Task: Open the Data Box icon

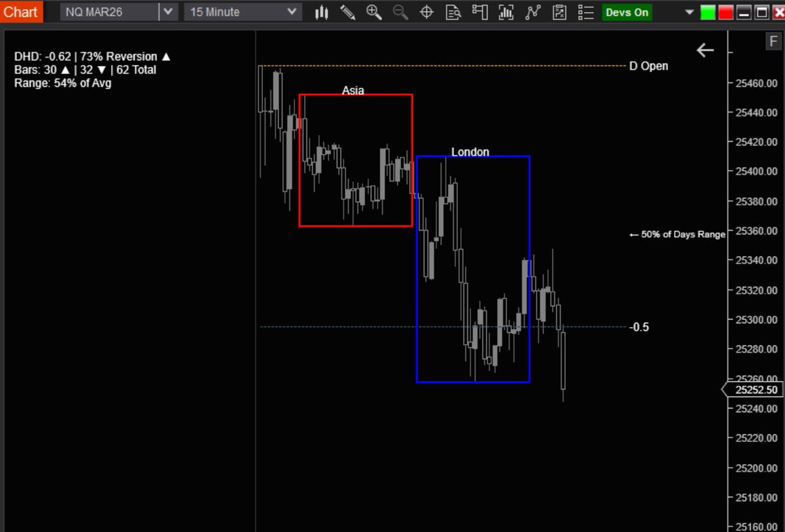Action: 453,12
